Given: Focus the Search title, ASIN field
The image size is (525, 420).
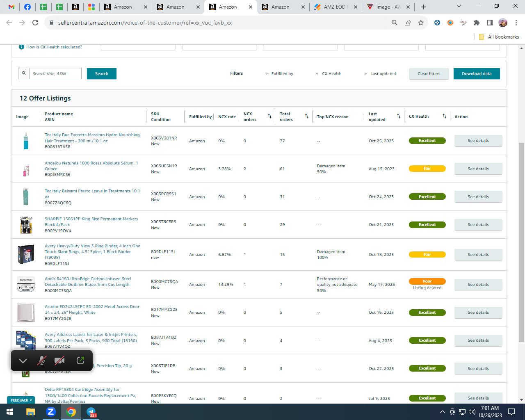Looking at the screenshot, I should tap(55, 73).
